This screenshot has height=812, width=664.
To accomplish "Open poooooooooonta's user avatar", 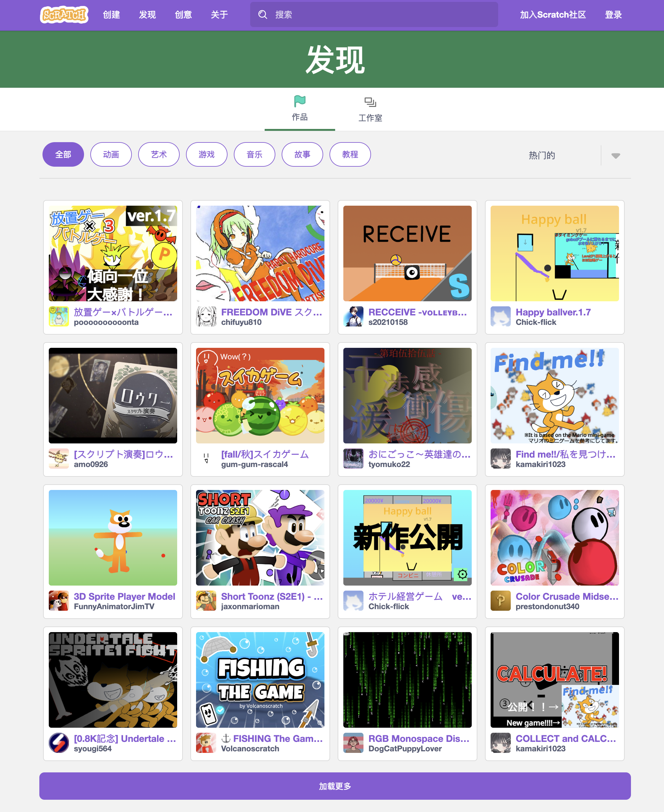I will (59, 316).
